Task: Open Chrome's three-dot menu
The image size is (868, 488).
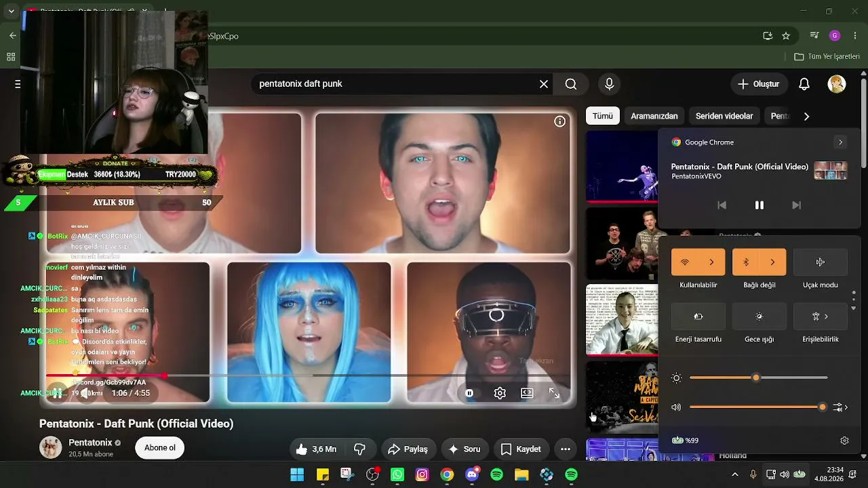Action: (855, 36)
